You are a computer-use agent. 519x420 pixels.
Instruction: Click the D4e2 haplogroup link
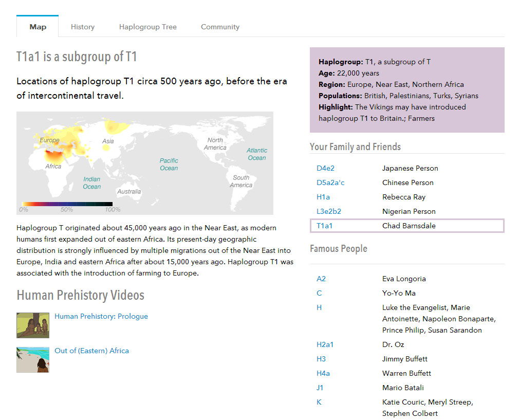click(325, 168)
